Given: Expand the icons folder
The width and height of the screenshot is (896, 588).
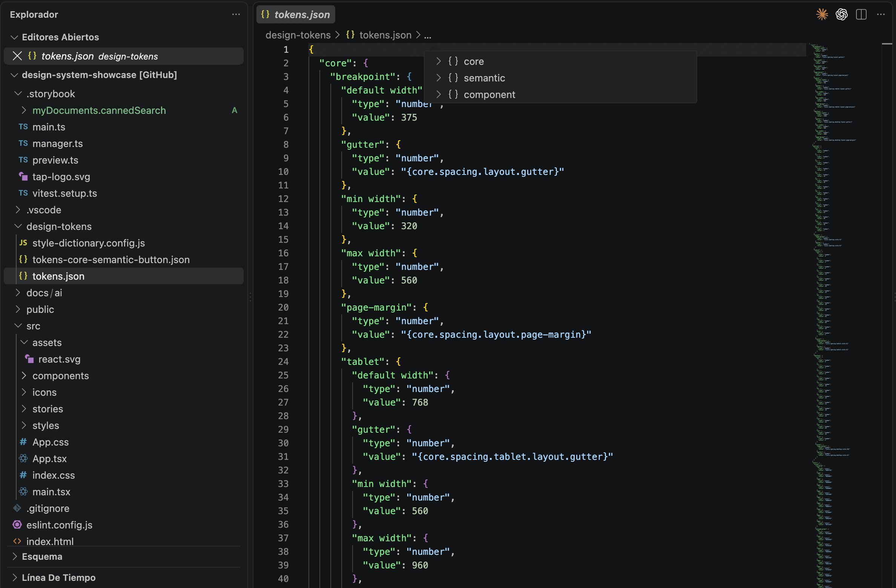Looking at the screenshot, I should click(x=24, y=392).
